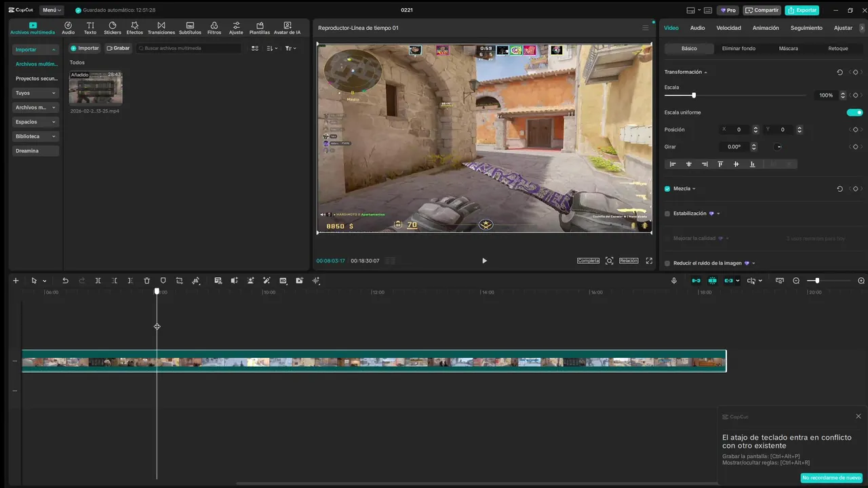Switch media view to grid layout

click(255, 48)
